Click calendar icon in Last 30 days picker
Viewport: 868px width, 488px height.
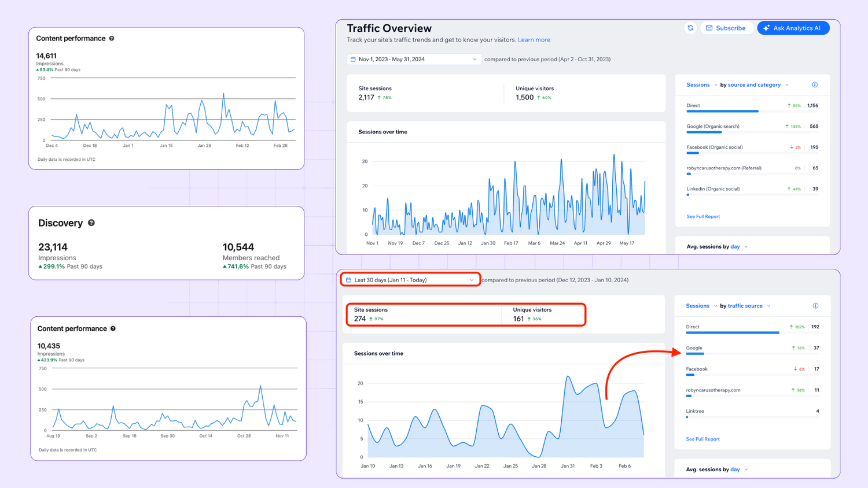point(348,280)
